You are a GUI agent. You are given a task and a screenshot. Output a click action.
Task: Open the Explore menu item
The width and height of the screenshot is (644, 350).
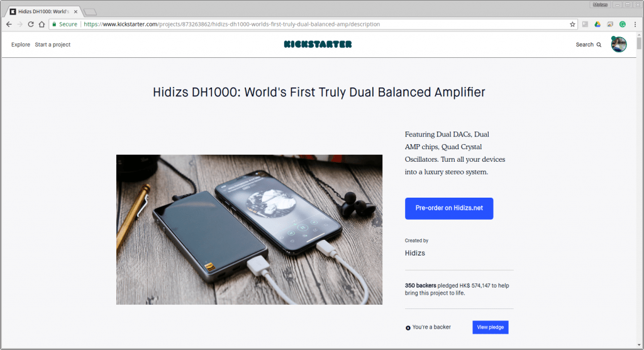point(21,45)
